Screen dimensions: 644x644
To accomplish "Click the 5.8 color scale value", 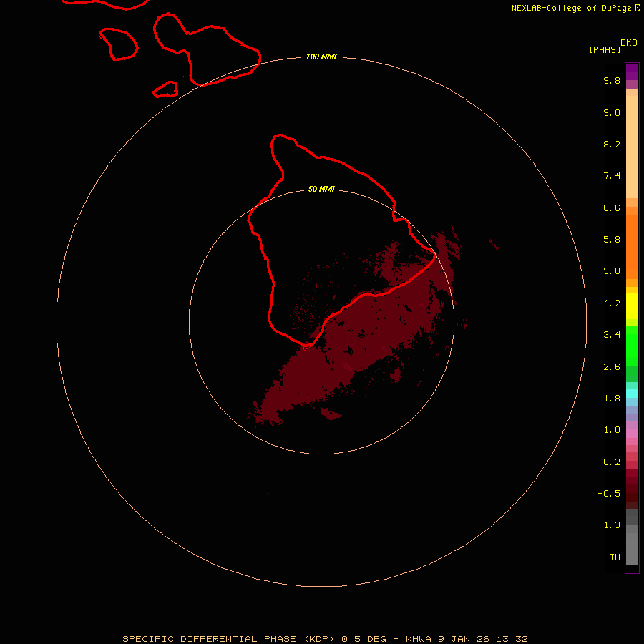I will [612, 240].
